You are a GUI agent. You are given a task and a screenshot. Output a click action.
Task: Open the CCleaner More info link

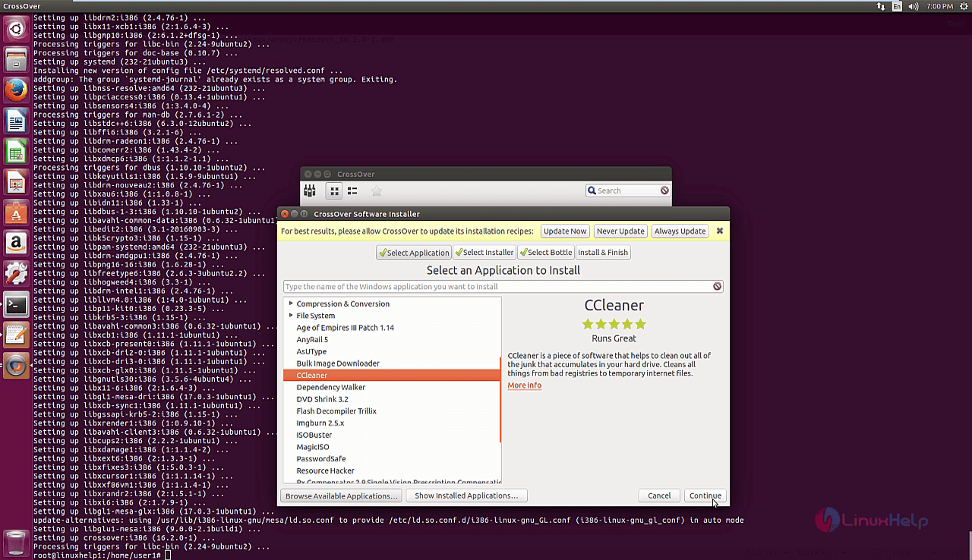point(524,385)
